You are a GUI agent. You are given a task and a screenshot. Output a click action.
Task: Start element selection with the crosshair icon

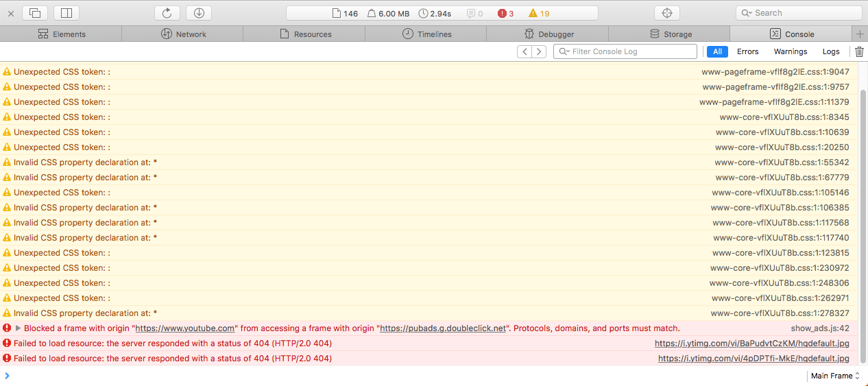point(666,13)
